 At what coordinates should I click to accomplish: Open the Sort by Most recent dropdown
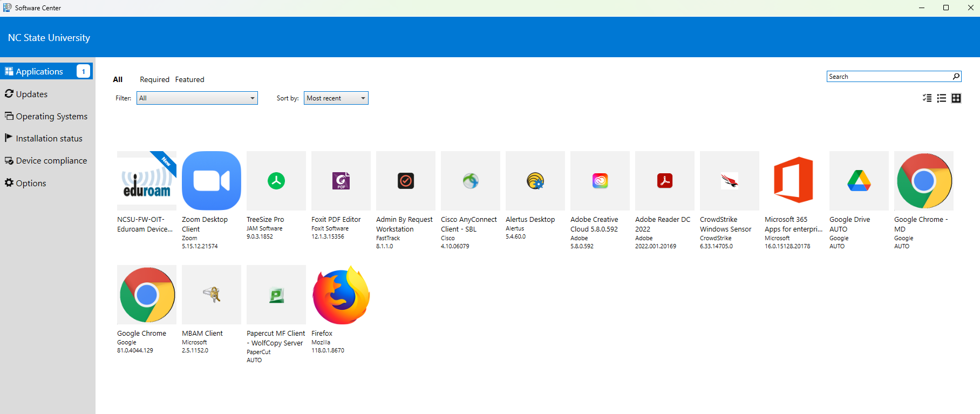click(x=336, y=98)
